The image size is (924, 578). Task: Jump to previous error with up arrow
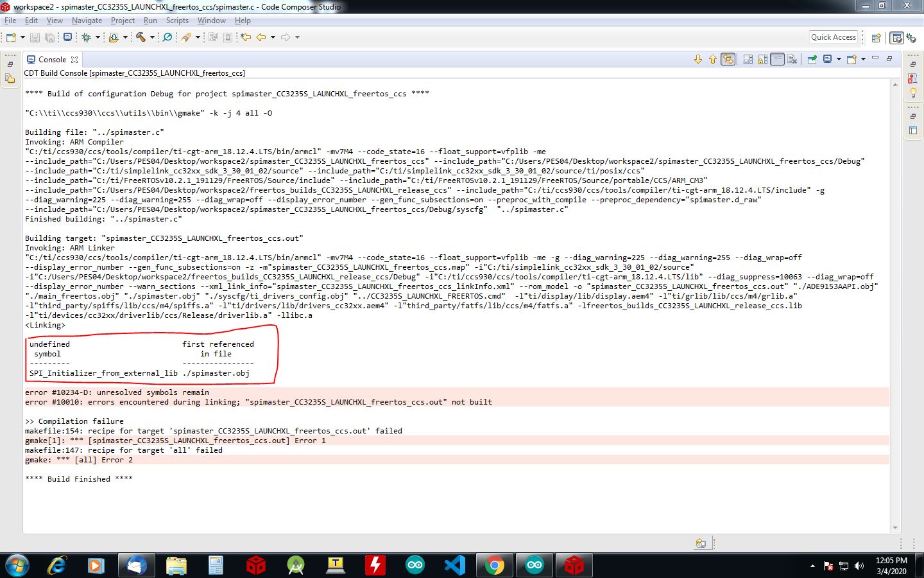pyautogui.click(x=712, y=59)
